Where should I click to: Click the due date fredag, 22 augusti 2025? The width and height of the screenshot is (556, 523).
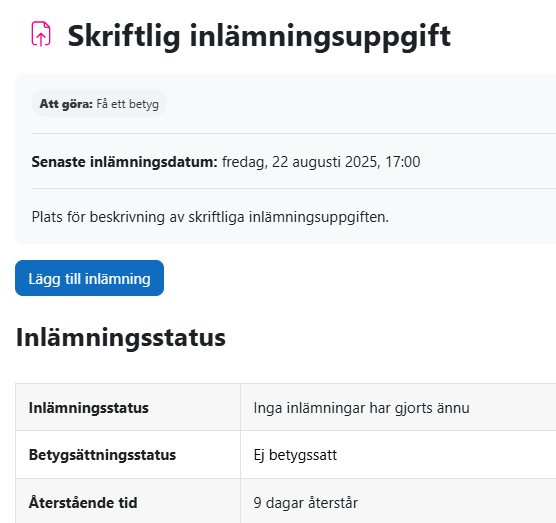(299, 162)
